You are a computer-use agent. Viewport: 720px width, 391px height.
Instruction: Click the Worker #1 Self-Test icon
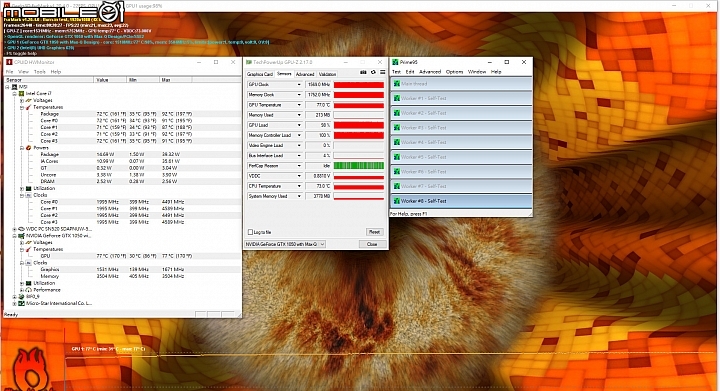coord(397,98)
